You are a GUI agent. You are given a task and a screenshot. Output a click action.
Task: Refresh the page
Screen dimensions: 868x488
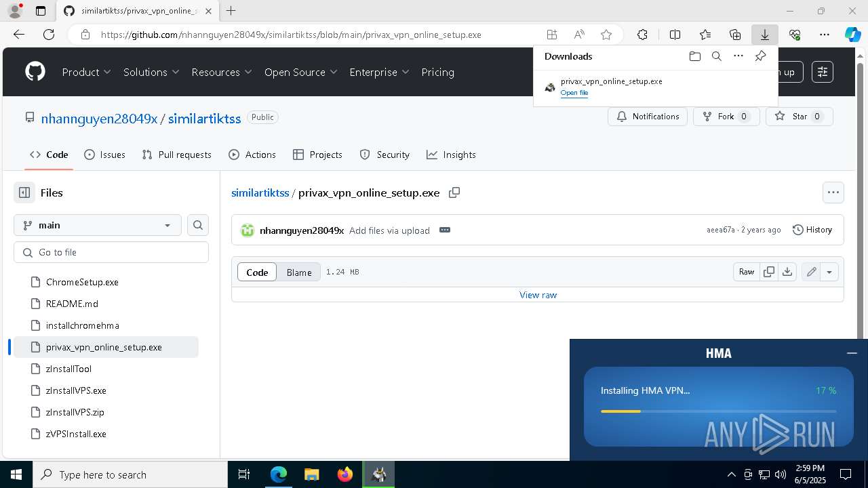tap(49, 35)
